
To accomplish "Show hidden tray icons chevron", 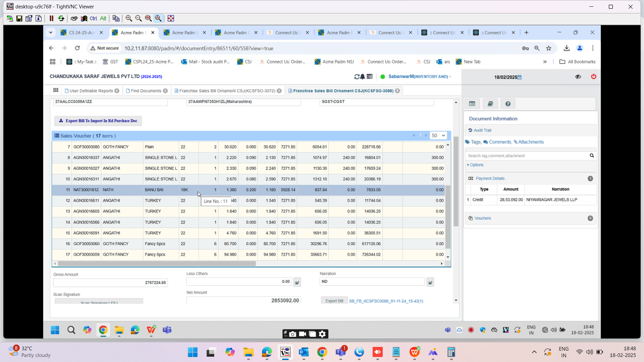I will pyautogui.click(x=534, y=352).
